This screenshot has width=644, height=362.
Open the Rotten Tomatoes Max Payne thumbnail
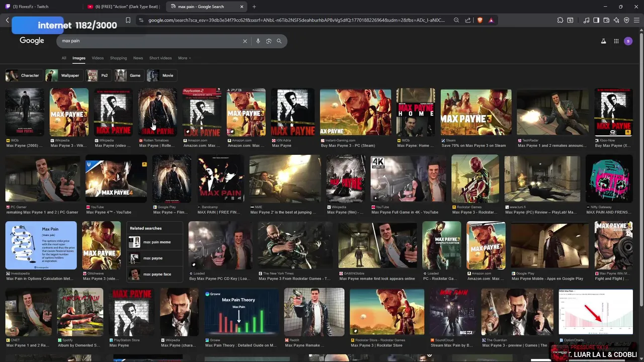click(157, 112)
